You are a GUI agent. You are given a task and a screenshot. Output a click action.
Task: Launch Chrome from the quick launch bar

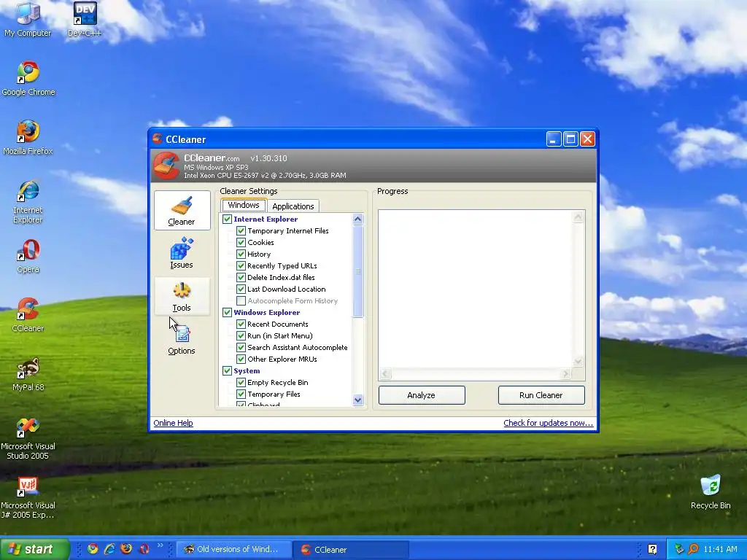(93, 548)
